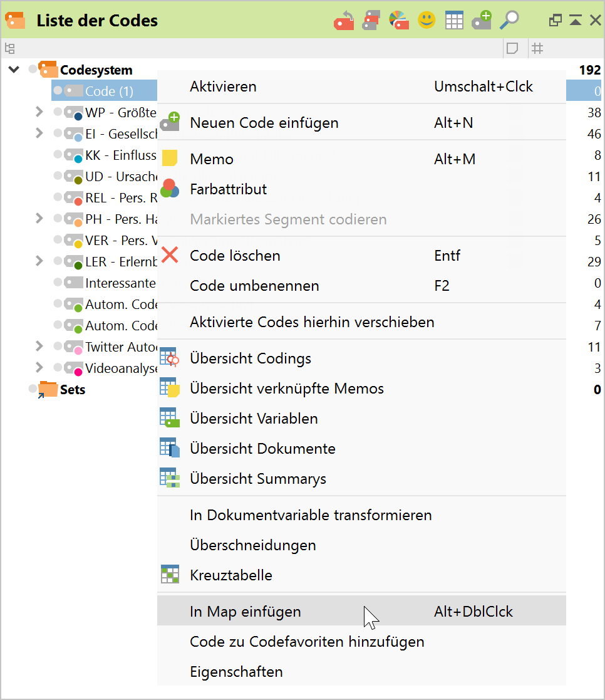This screenshot has height=700, width=605.
Task: Click the colorful pie-chart code icon
Action: (x=399, y=21)
